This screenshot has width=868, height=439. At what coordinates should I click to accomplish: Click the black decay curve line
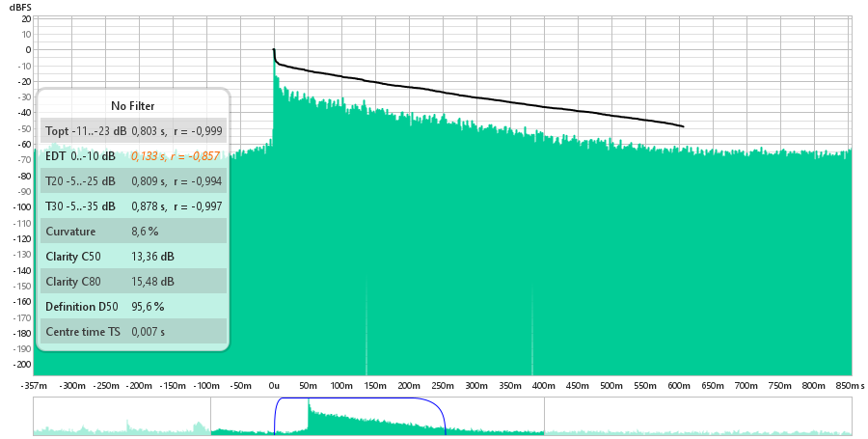coord(482,99)
